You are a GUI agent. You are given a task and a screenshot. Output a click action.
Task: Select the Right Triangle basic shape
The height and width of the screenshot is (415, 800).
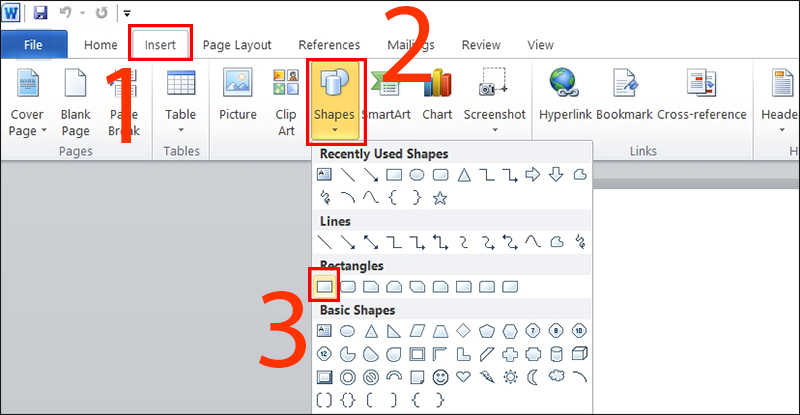394,331
